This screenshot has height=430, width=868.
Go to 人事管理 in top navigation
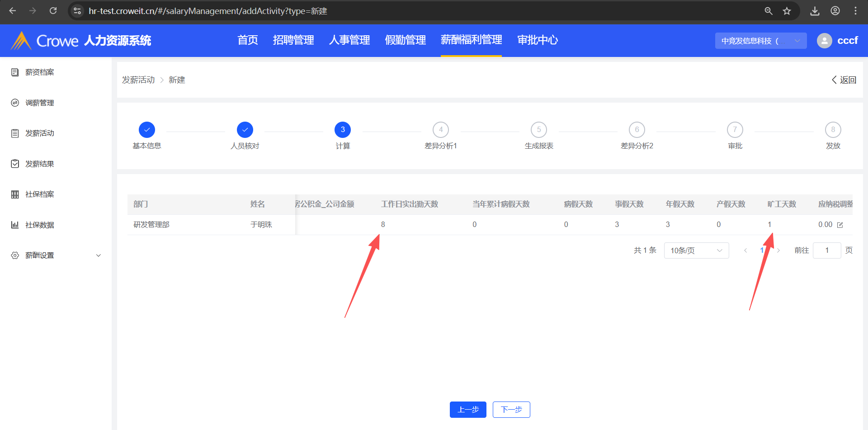pyautogui.click(x=349, y=40)
